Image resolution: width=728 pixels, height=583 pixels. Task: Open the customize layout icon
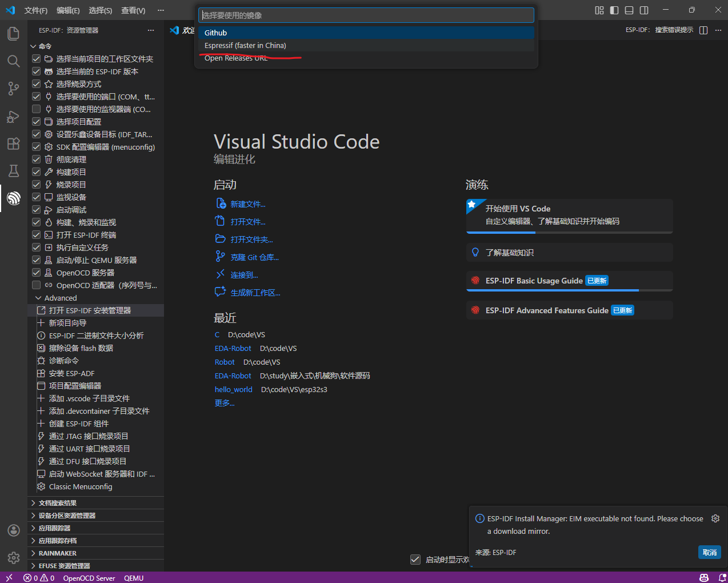599,10
